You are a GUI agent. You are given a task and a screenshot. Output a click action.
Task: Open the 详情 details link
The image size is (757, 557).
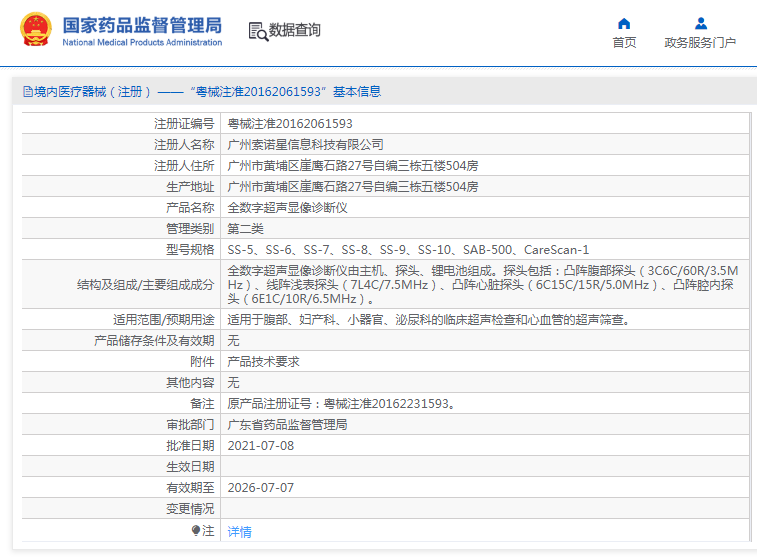click(x=239, y=531)
